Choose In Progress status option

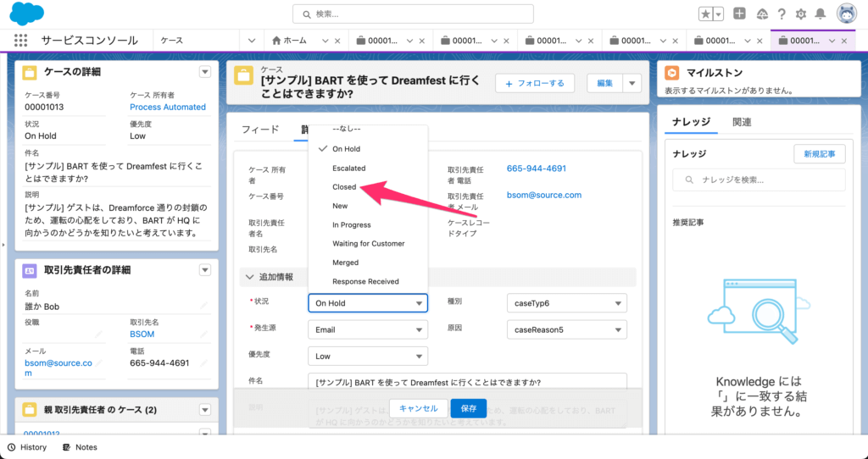coord(368,224)
